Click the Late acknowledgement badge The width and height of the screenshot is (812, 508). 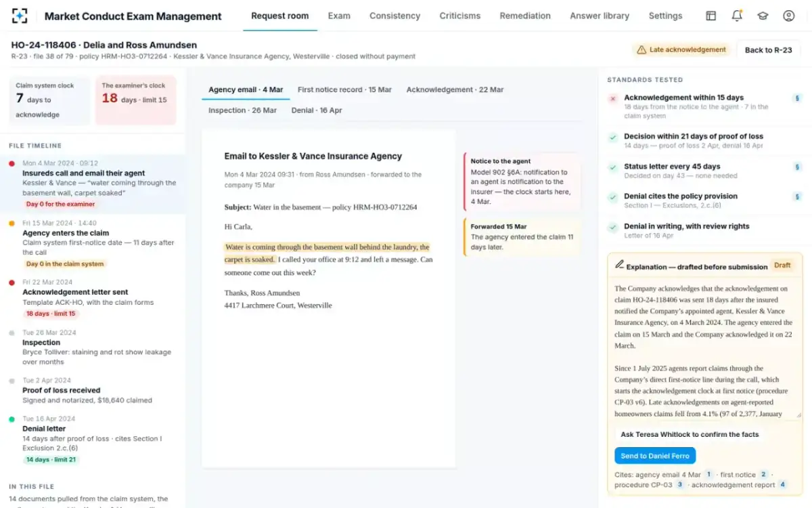point(681,49)
